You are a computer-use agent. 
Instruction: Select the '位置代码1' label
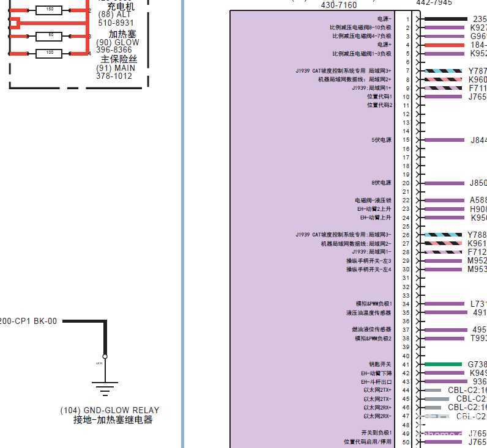click(x=379, y=97)
